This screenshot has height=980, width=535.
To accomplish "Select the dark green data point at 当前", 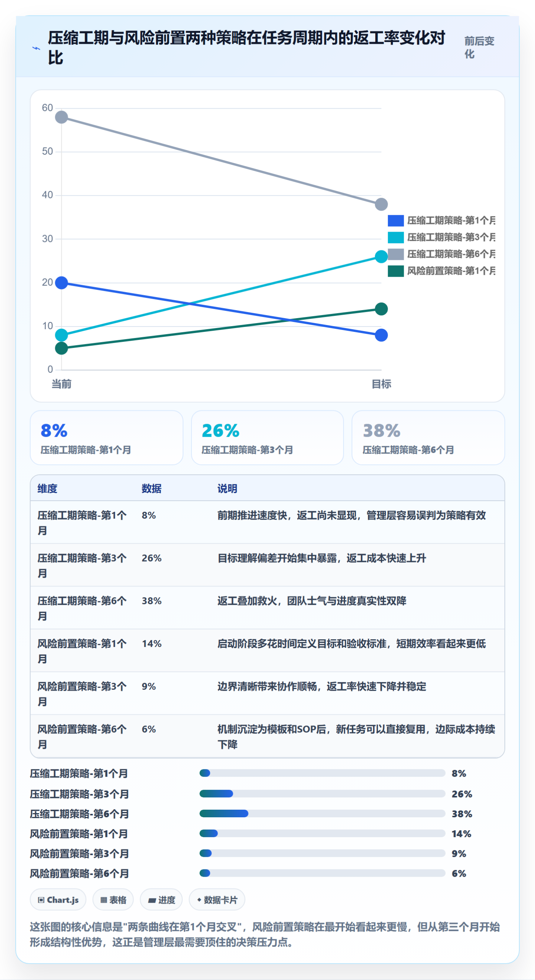I will pos(61,348).
